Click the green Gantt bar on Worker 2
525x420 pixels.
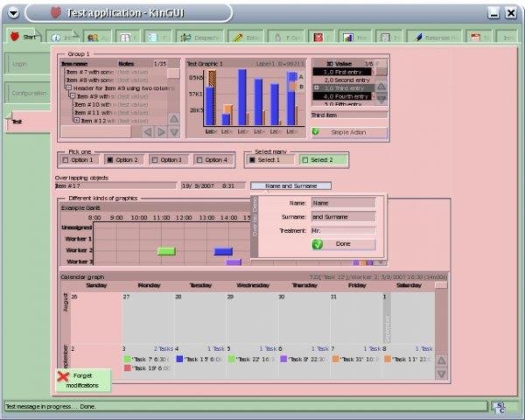point(166,251)
